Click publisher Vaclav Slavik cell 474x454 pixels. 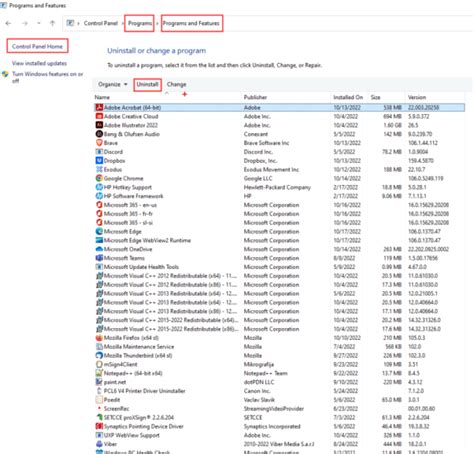(x=259, y=400)
